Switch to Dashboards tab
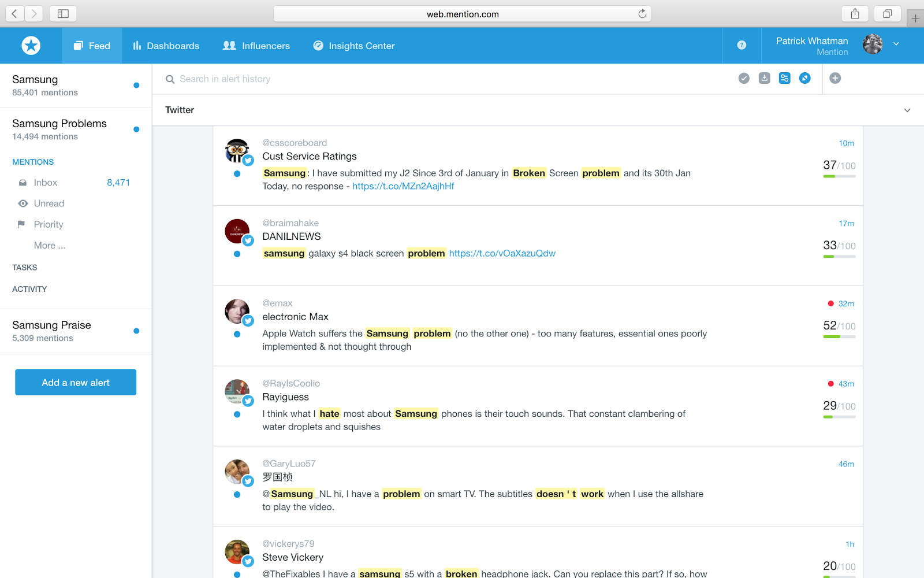Screen dimensions: 924x578 point(166,46)
